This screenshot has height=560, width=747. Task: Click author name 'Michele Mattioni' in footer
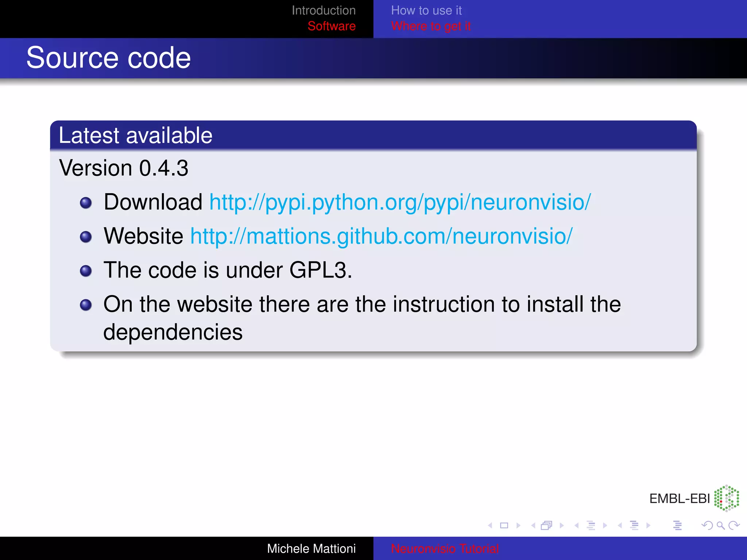tap(311, 549)
